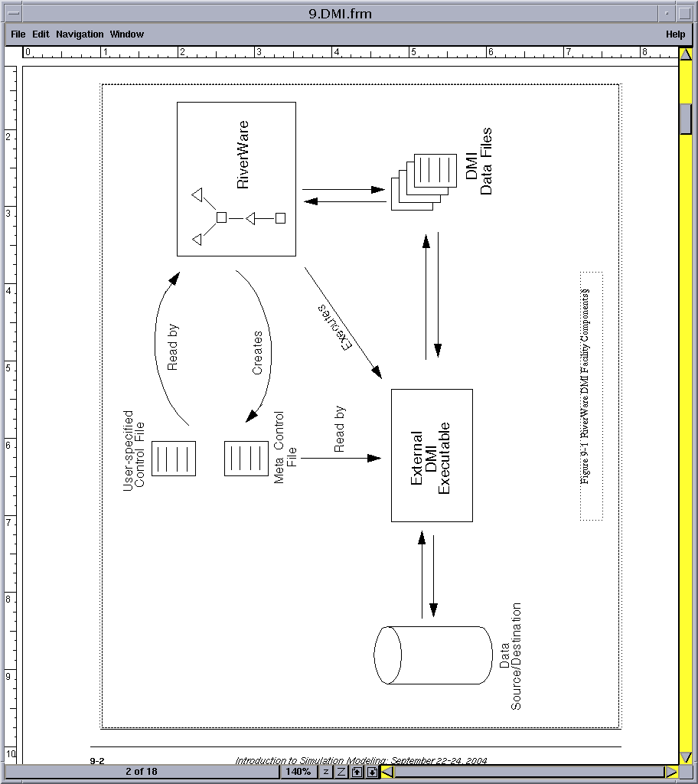
Task: Click the horizontal scrollbar right arrow
Action: 671,772
